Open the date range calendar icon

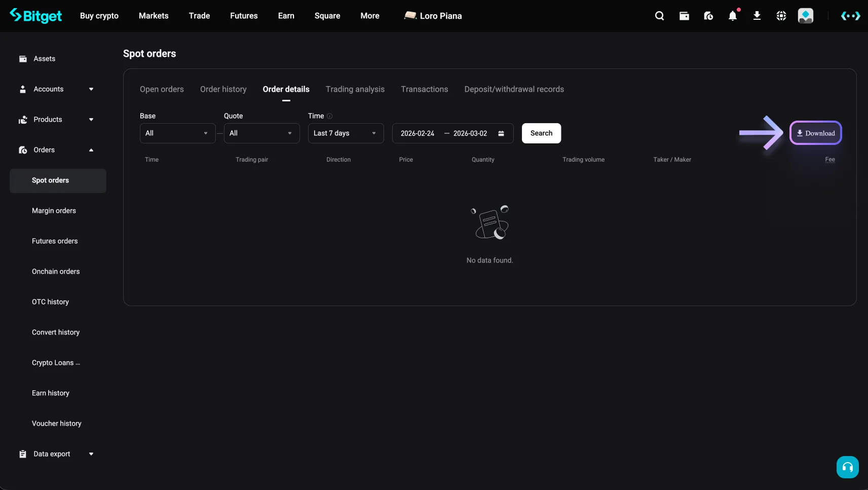(x=501, y=133)
